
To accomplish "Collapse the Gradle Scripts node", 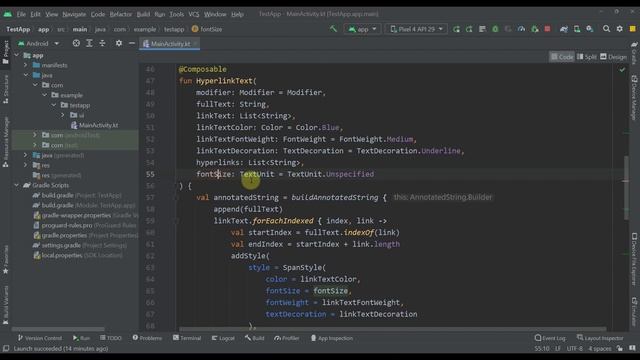I will 16,185.
